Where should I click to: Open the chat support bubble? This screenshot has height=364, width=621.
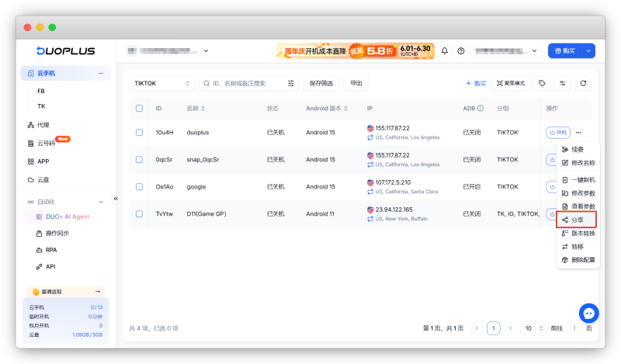coord(588,314)
